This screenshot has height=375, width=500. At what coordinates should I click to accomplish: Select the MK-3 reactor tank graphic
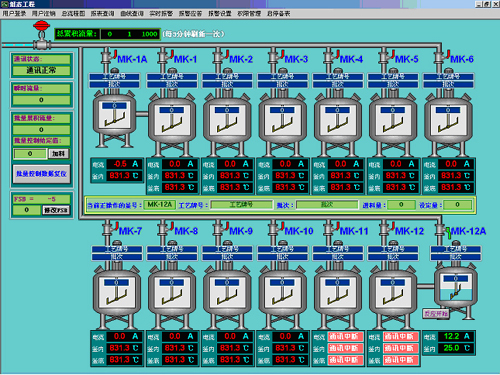pyautogui.click(x=283, y=124)
